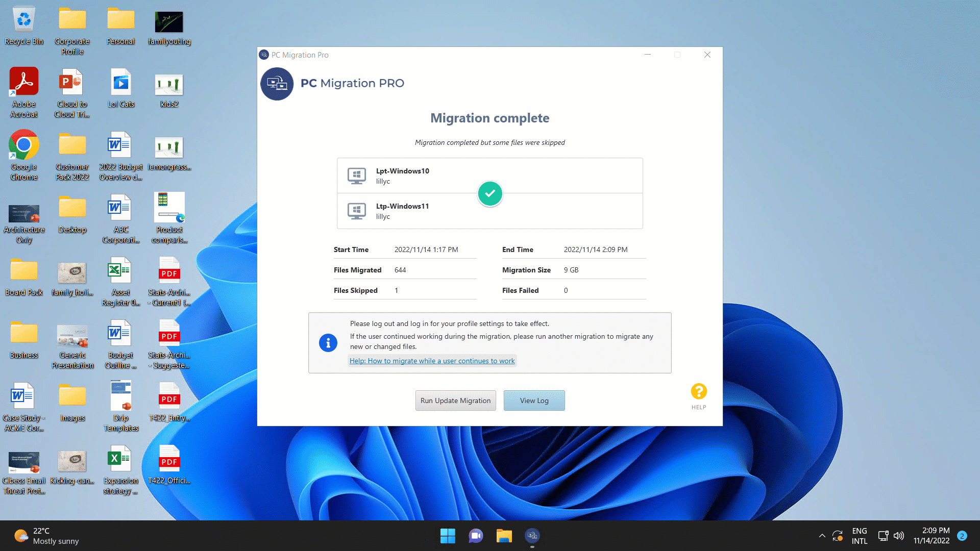Click the blue information icon

[328, 343]
